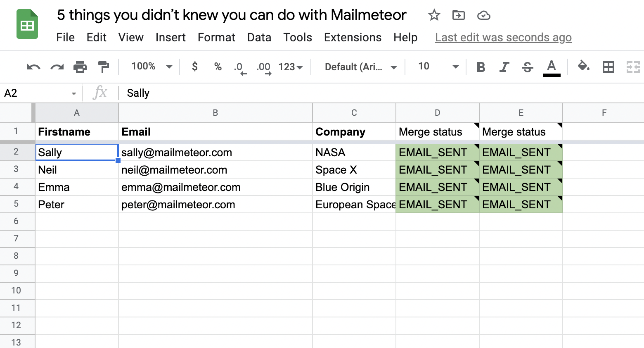Expand the A2 name box dropdown
Screen dimensions: 644x348
click(73, 94)
